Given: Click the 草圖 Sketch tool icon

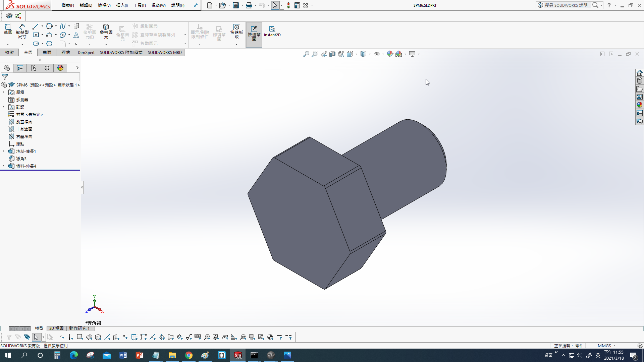Looking at the screenshot, I should click(8, 29).
